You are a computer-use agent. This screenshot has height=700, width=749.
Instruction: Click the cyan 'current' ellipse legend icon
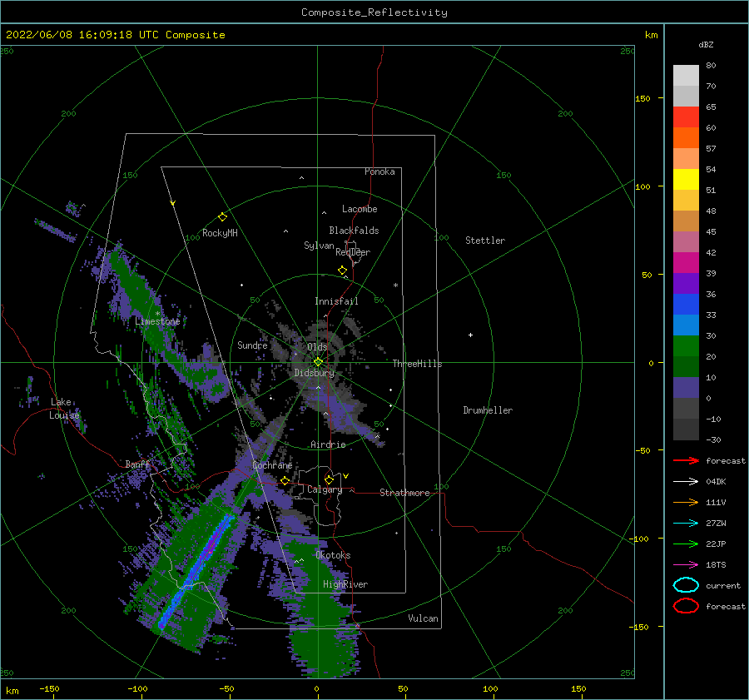tap(686, 585)
